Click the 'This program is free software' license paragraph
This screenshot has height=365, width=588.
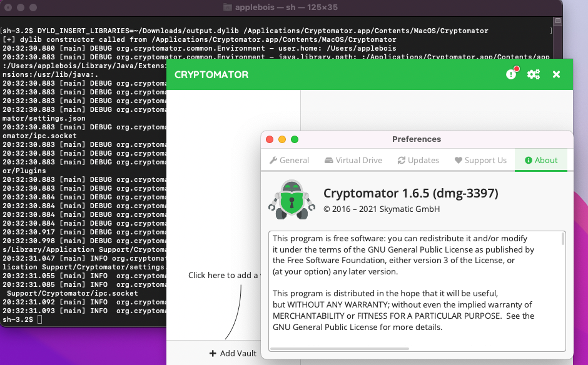[x=403, y=255]
